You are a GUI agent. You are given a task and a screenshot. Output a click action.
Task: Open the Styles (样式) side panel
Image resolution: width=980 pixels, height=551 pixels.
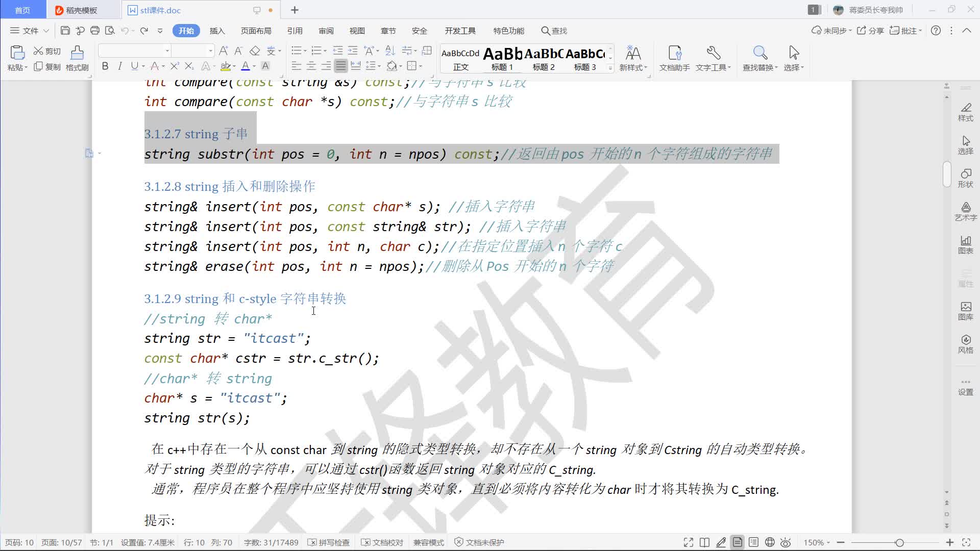point(965,112)
